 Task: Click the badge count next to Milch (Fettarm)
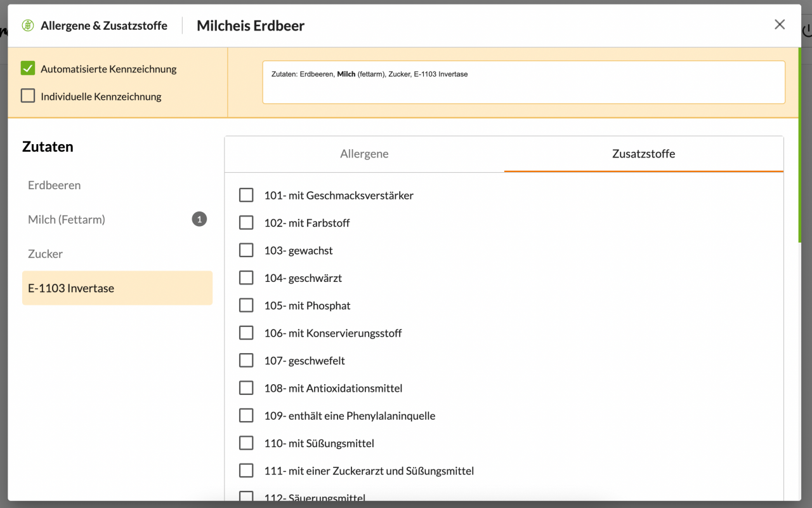pos(199,220)
